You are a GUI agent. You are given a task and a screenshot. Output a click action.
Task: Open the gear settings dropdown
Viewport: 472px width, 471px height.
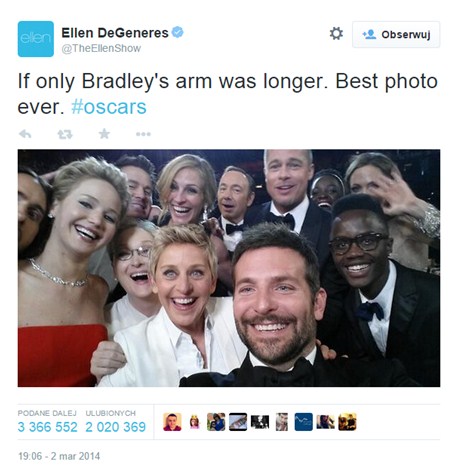tap(336, 34)
